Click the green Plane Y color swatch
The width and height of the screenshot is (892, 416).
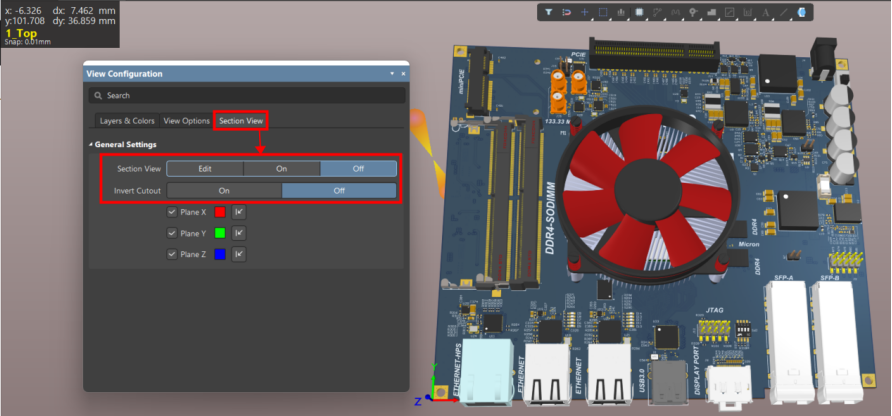pyautogui.click(x=217, y=233)
